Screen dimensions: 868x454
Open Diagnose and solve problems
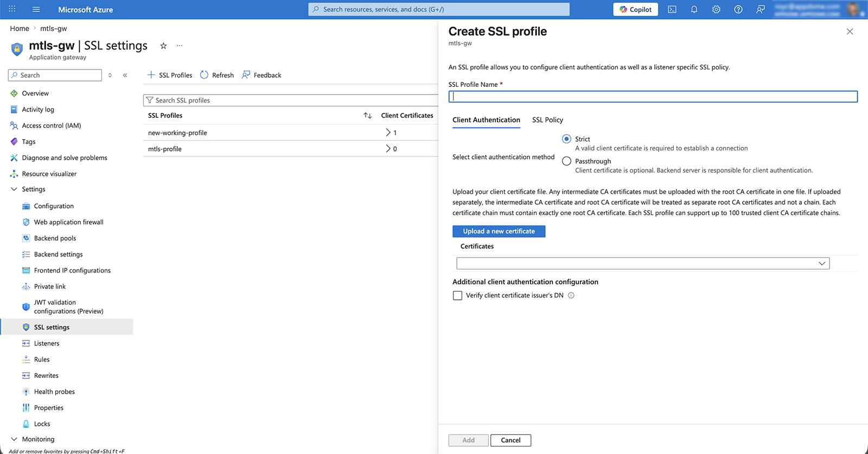pyautogui.click(x=65, y=158)
